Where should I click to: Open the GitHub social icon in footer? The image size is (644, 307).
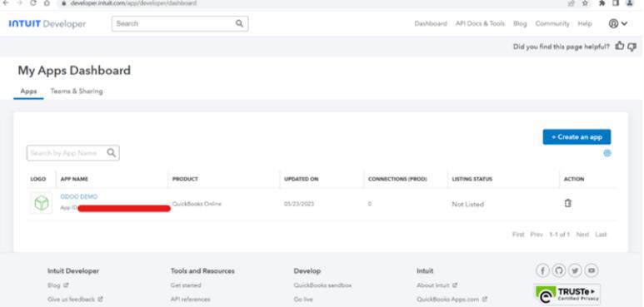[558, 270]
